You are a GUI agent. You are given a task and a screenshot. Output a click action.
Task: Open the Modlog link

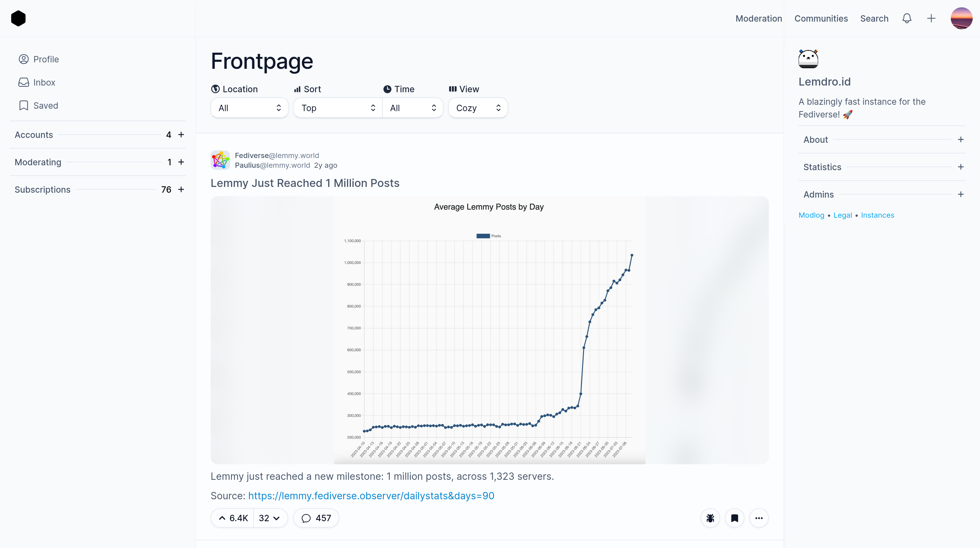[x=811, y=216]
